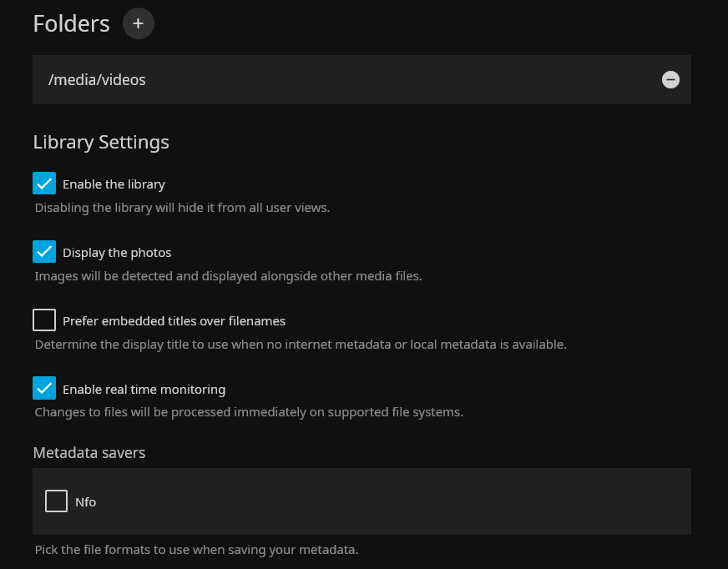Viewport: 728px width, 569px height.
Task: Click the 'Images will be detected' description
Action: [x=228, y=276]
